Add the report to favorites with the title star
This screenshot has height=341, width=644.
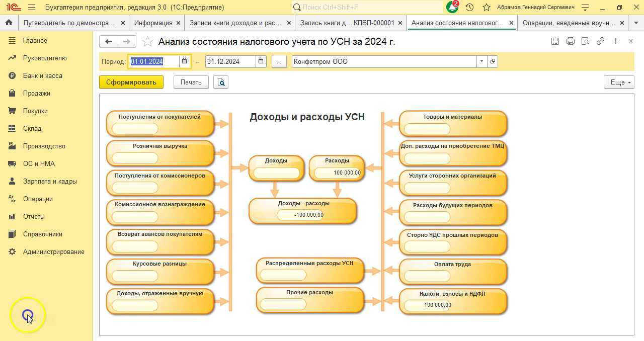[147, 42]
